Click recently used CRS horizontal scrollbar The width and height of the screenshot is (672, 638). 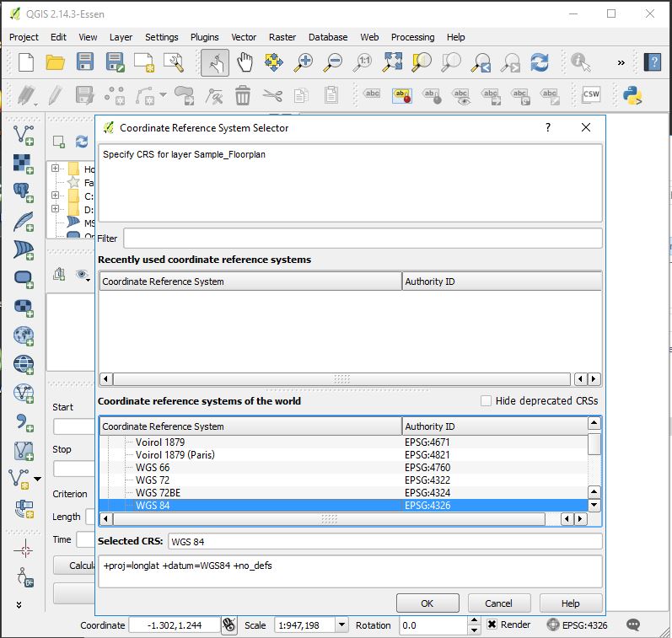[x=341, y=379]
